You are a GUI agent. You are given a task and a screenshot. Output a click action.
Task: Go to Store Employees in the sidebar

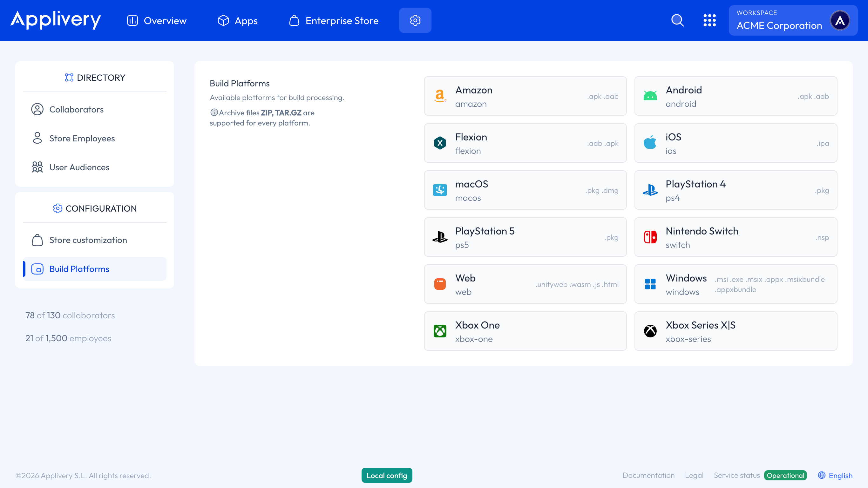click(x=95, y=138)
